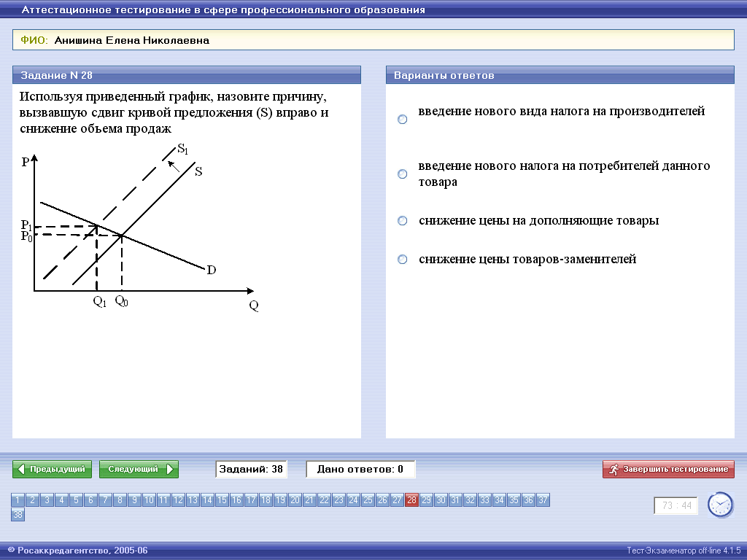Jump to question 1 in the navigator
The image size is (747, 560).
[x=18, y=500]
